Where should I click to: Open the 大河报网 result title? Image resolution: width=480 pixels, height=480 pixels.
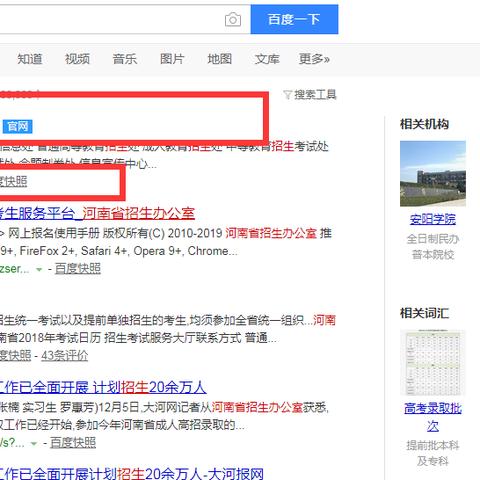tap(132, 474)
